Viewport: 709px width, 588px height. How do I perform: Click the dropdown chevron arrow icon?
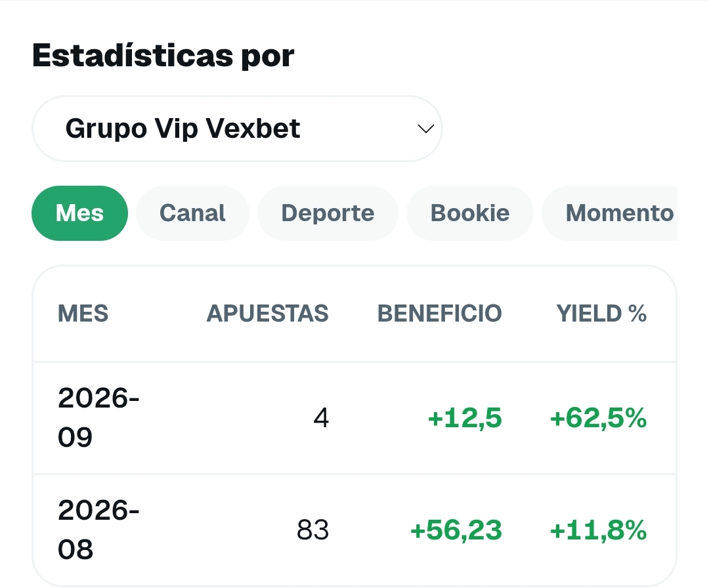425,129
